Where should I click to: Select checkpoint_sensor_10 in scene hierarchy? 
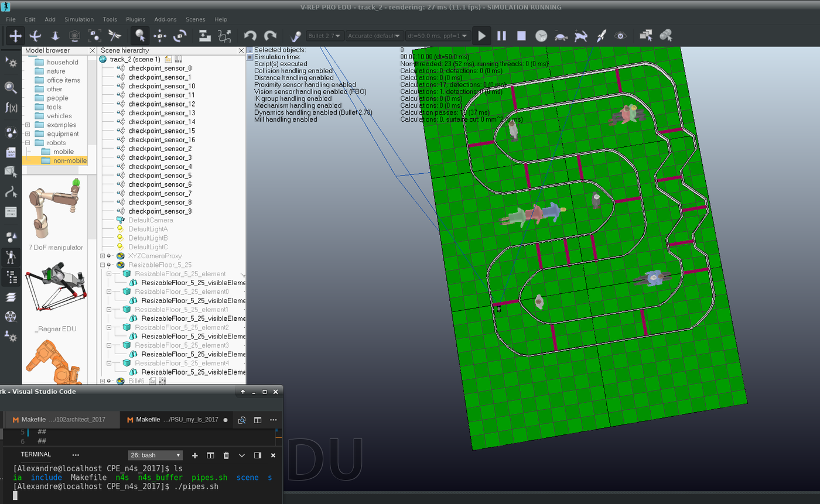162,86
